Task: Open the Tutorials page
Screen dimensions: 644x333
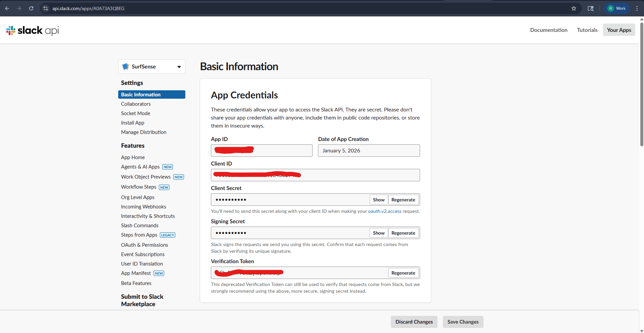Action: [587, 30]
